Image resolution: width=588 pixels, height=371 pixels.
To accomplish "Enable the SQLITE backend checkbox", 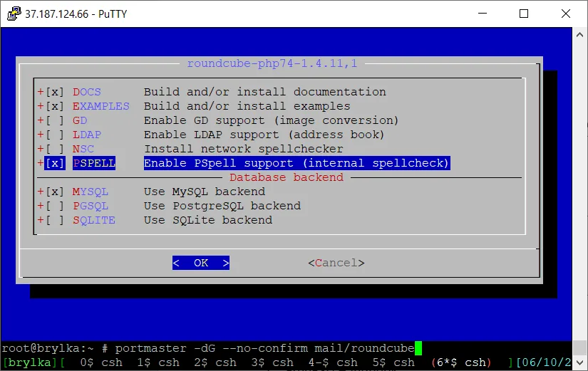I will 55,220.
